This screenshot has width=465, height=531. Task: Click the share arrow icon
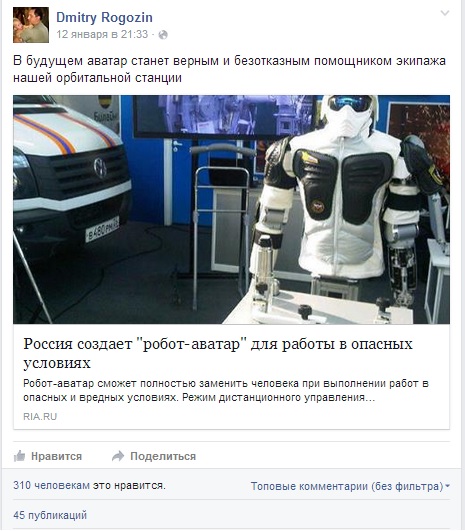coord(118,456)
